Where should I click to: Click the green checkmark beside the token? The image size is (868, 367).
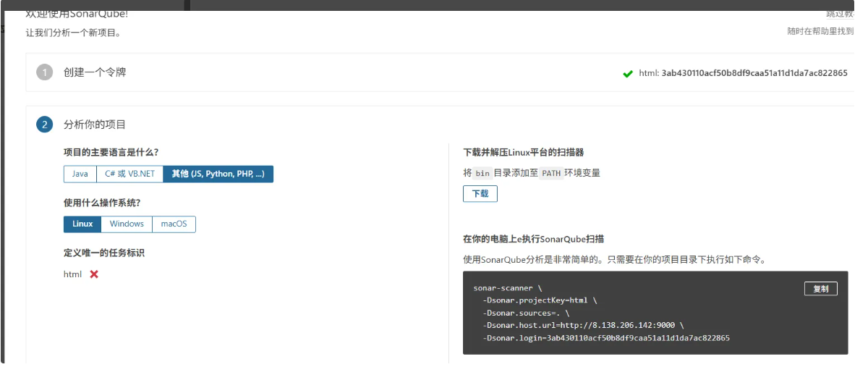(628, 74)
